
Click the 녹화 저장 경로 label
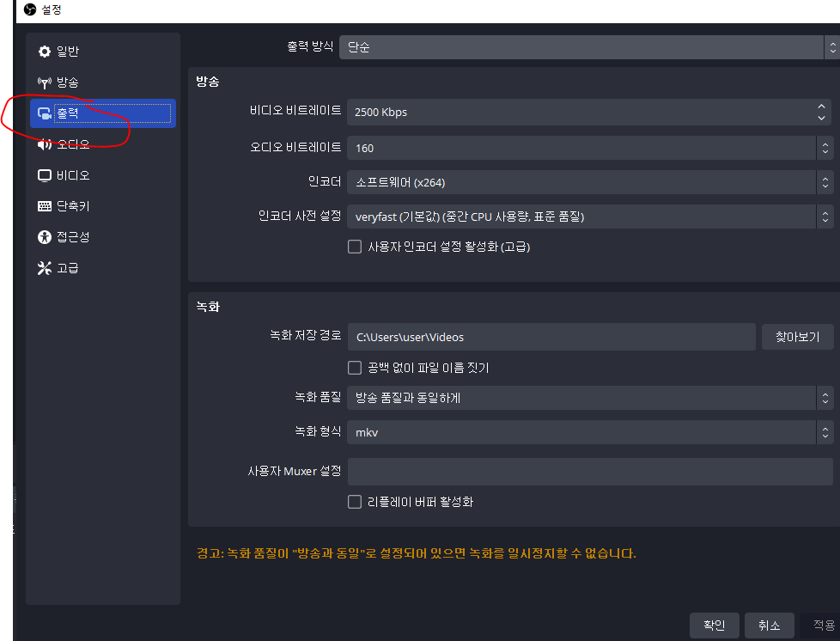[306, 335]
